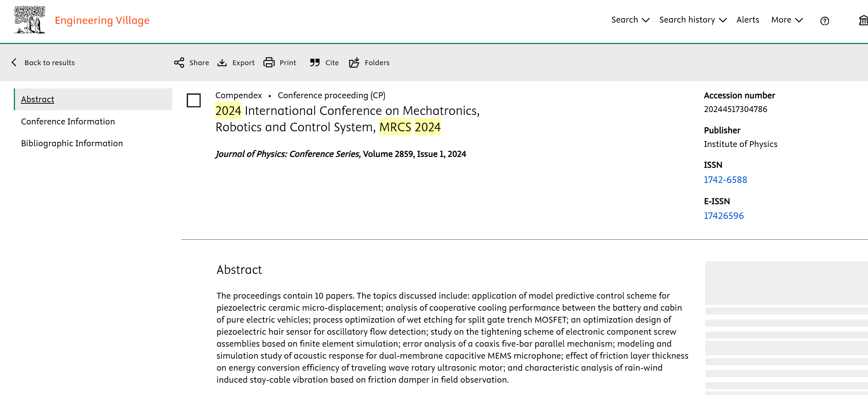Jump to the Abstract section

(38, 99)
